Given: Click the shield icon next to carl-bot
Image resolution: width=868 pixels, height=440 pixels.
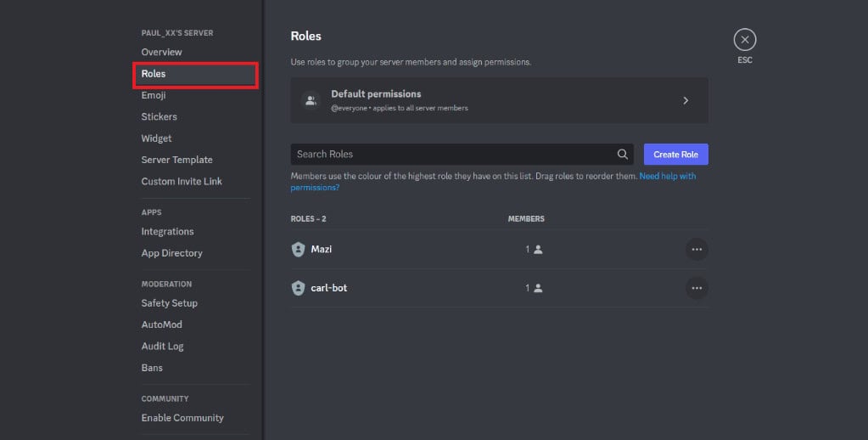Looking at the screenshot, I should pyautogui.click(x=298, y=288).
